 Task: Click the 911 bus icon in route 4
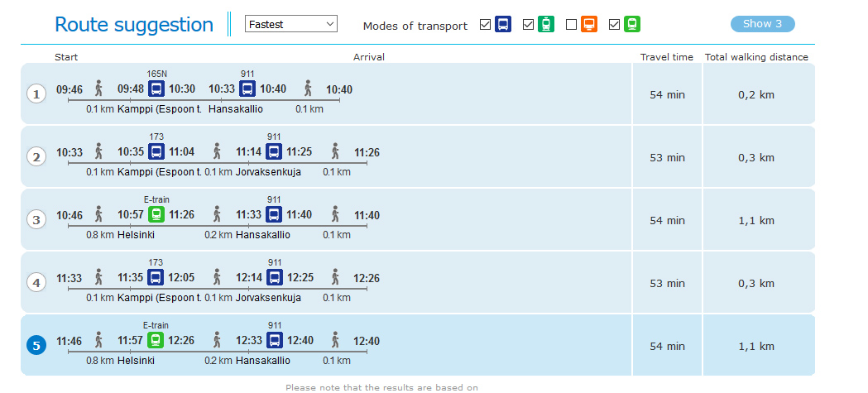(x=274, y=277)
